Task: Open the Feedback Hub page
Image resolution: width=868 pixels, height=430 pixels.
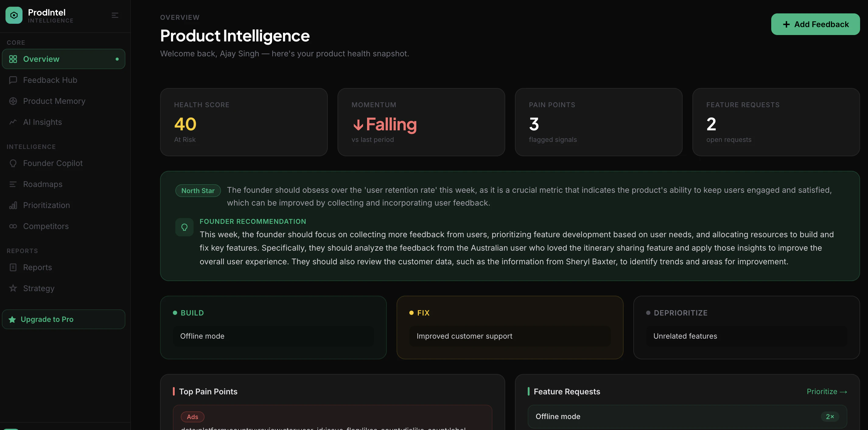Action: pyautogui.click(x=64, y=80)
